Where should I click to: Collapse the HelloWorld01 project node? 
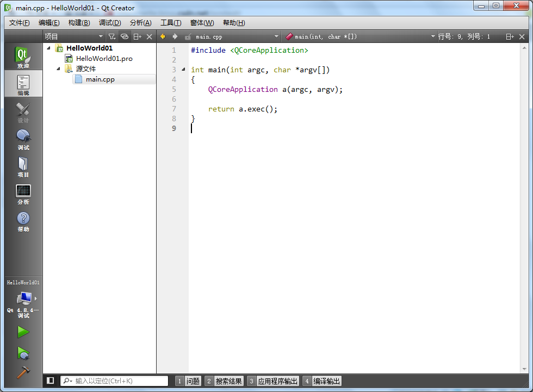point(48,48)
